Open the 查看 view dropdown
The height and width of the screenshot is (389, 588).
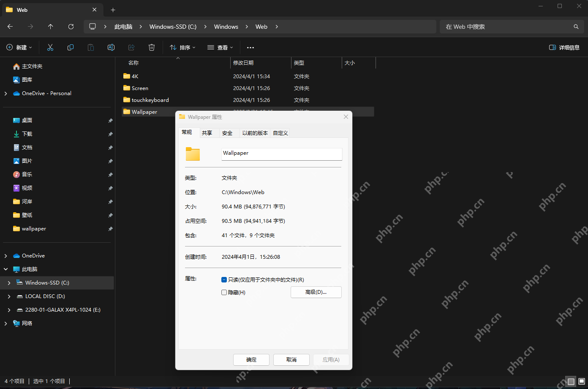[x=220, y=47]
